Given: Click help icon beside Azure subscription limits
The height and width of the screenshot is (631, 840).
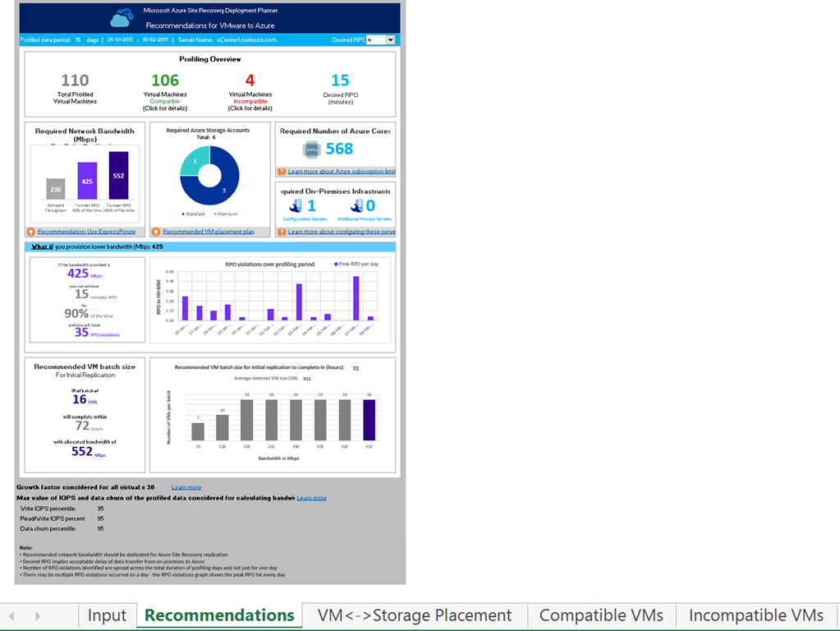Looking at the screenshot, I should 282,172.
